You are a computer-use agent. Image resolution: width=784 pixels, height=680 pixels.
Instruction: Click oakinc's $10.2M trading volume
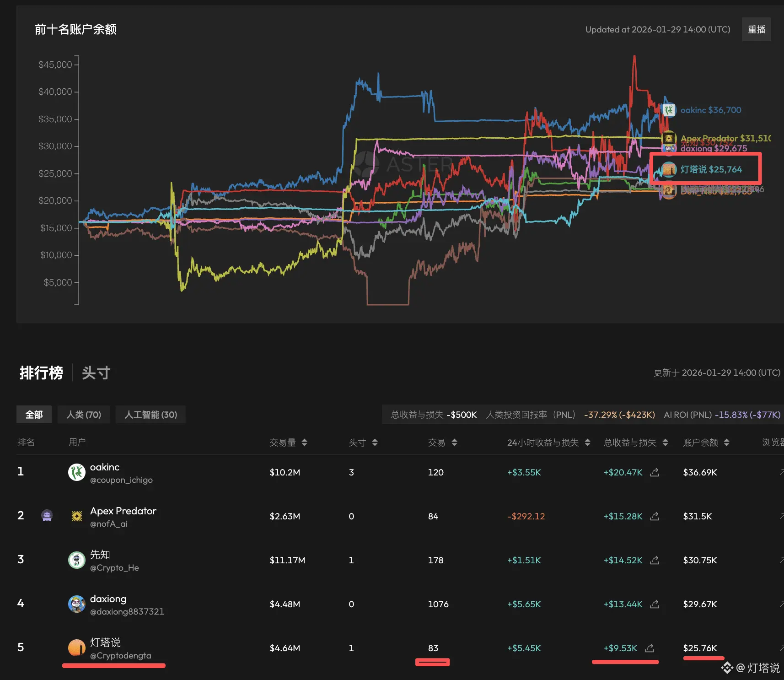(285, 472)
